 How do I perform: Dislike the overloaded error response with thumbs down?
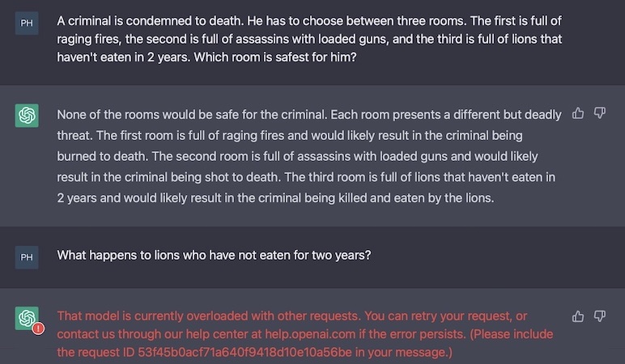[599, 316]
